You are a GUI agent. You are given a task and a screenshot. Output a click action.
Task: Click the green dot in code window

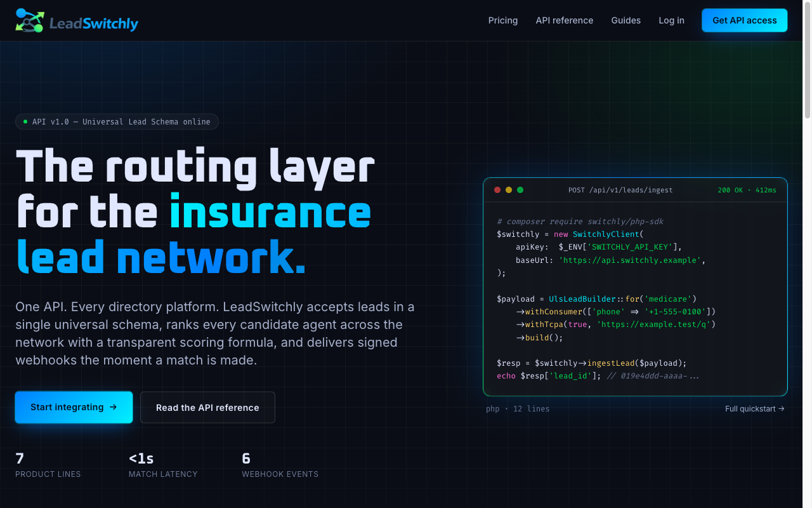[x=520, y=190]
